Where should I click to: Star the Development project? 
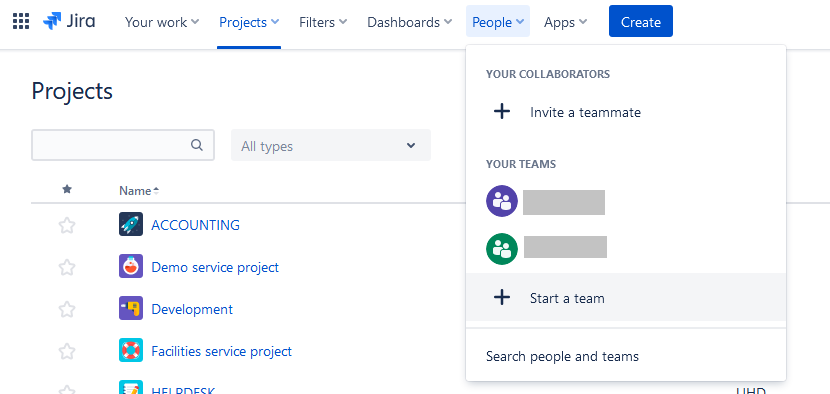click(x=67, y=309)
